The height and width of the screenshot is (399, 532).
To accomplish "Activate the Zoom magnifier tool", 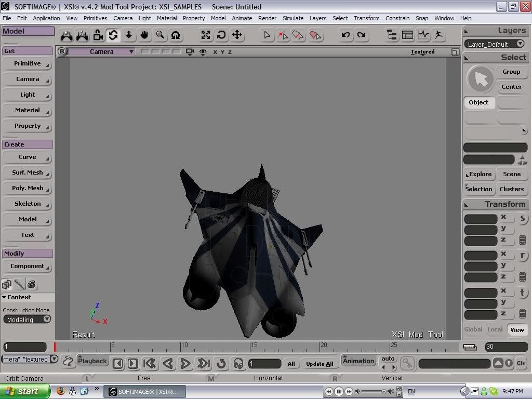I will [x=160, y=35].
